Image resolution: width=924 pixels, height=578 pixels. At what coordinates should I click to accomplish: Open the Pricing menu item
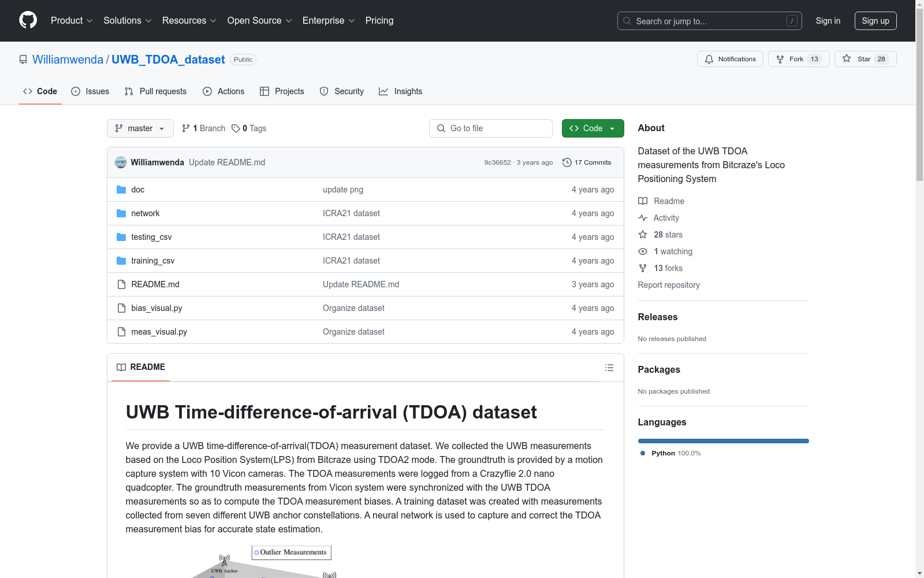379,20
